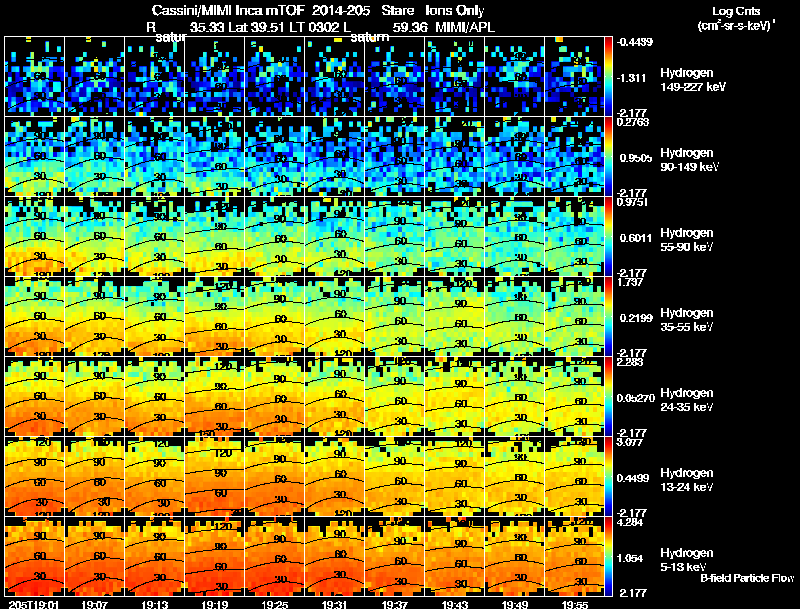Image resolution: width=800 pixels, height=609 pixels.
Task: Select the 19:01 panel in the 149-227 keV row
Action: (35, 77)
